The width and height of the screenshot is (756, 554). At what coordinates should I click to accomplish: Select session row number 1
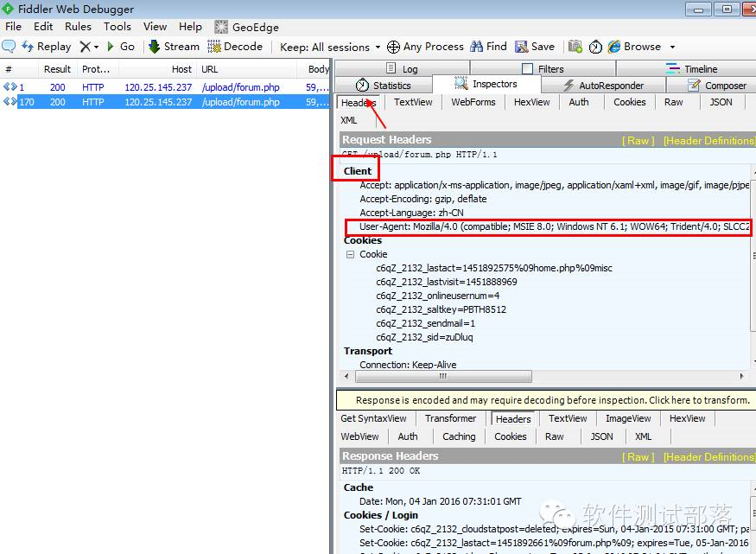pyautogui.click(x=166, y=87)
